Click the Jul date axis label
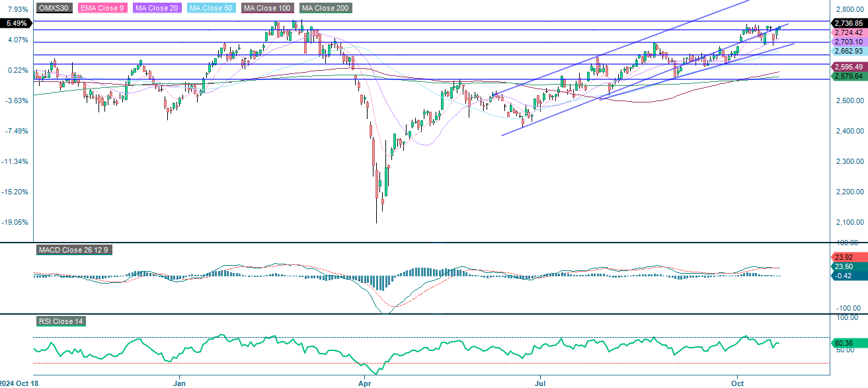 (x=540, y=383)
